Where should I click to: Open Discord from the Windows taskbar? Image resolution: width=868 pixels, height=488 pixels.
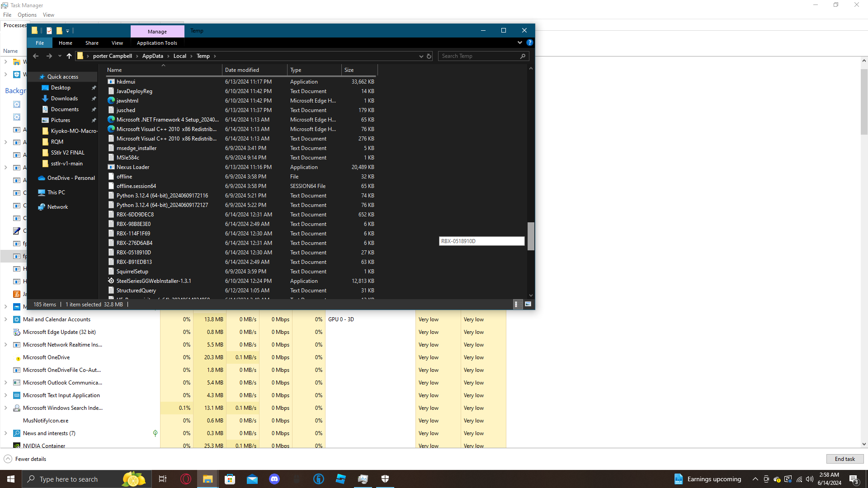pos(274,479)
